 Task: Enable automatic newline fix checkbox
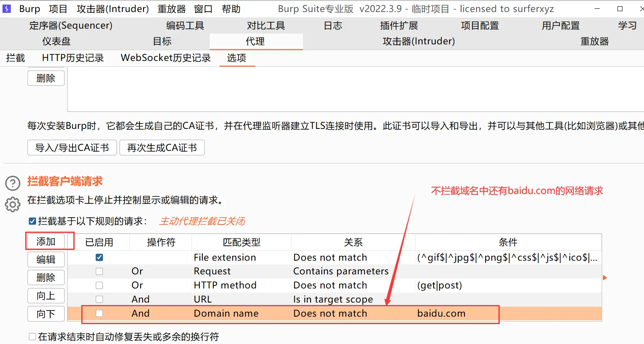pos(32,337)
